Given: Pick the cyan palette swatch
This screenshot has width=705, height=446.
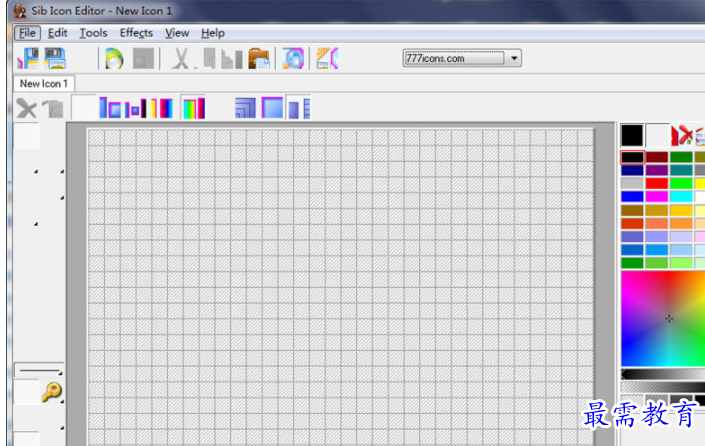Looking at the screenshot, I should pyautogui.click(x=681, y=196).
